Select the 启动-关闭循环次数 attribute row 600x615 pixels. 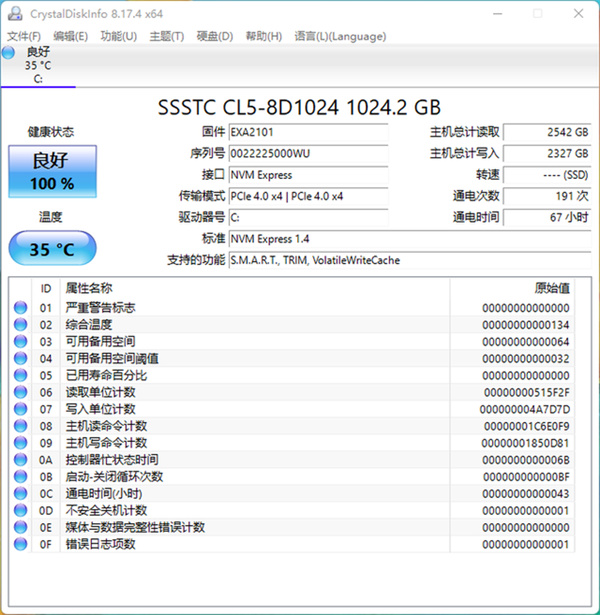tap(292, 477)
